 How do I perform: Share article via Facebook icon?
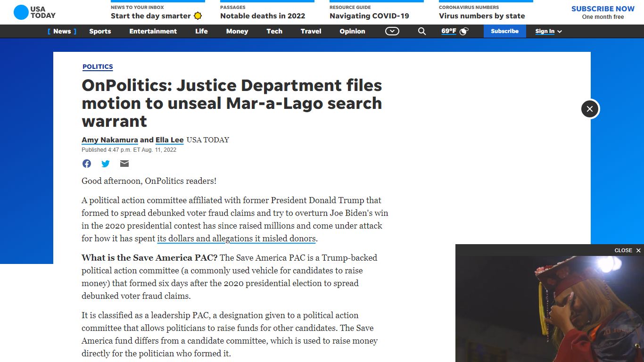(x=87, y=164)
